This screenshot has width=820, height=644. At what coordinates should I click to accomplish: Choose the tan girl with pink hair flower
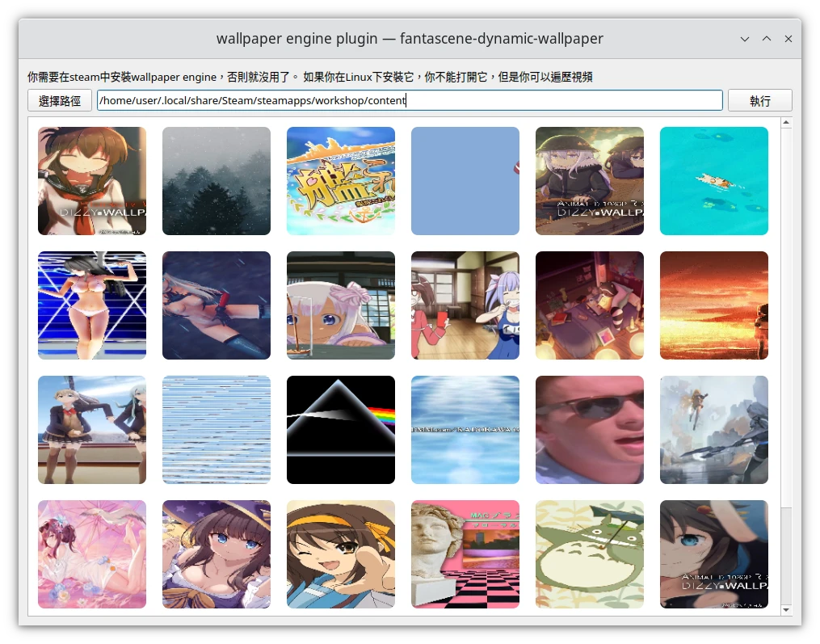(x=341, y=305)
